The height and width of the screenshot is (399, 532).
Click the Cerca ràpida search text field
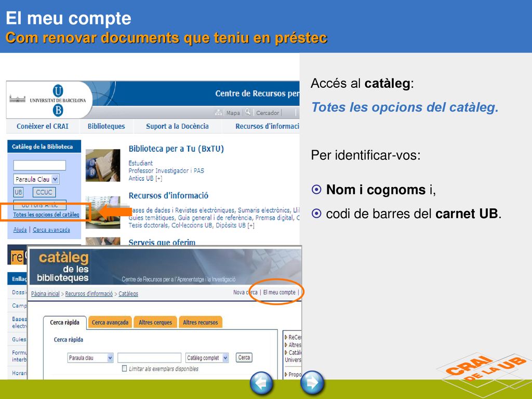coord(149,357)
